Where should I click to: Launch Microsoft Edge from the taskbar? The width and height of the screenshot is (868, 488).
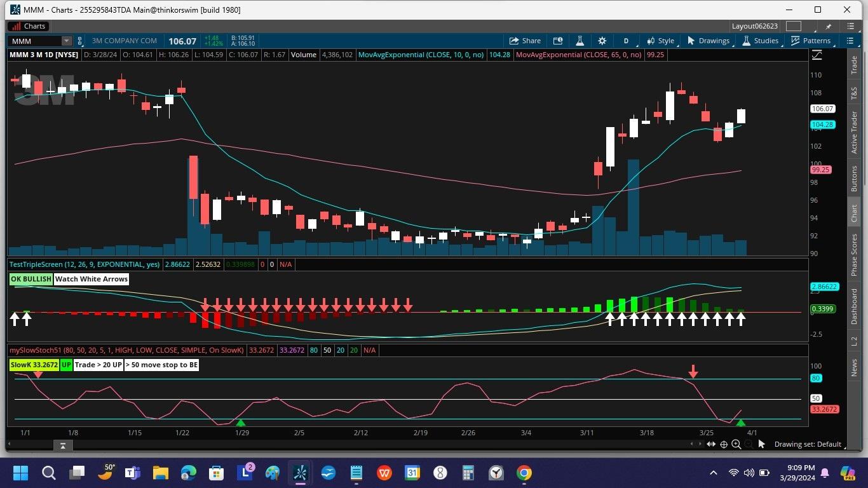coord(189,473)
